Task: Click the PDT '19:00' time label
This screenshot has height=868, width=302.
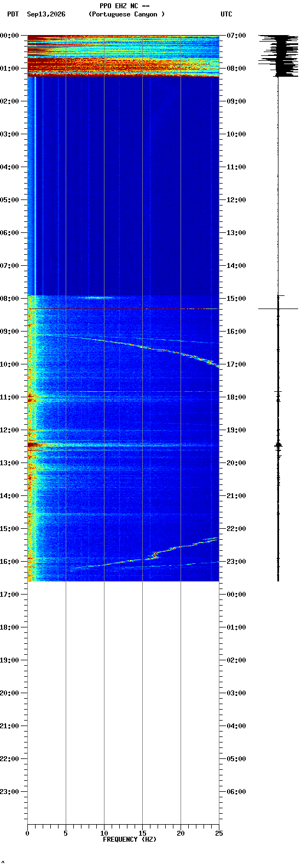Action: [x=9, y=660]
